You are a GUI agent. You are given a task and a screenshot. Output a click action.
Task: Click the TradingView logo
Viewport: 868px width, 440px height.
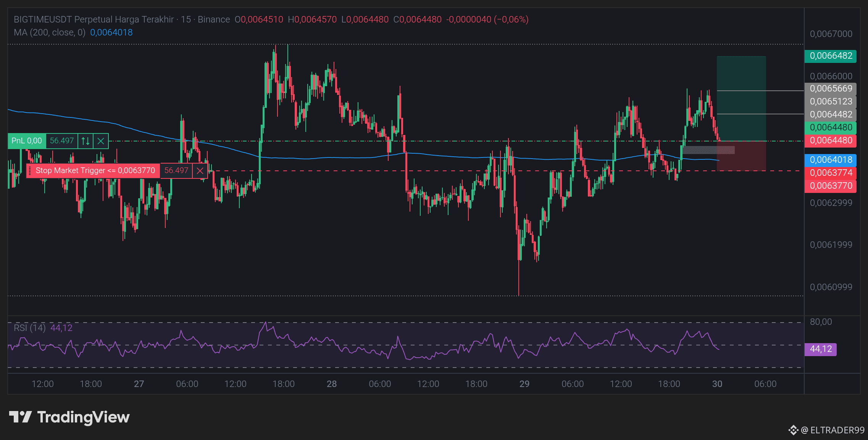(x=69, y=417)
